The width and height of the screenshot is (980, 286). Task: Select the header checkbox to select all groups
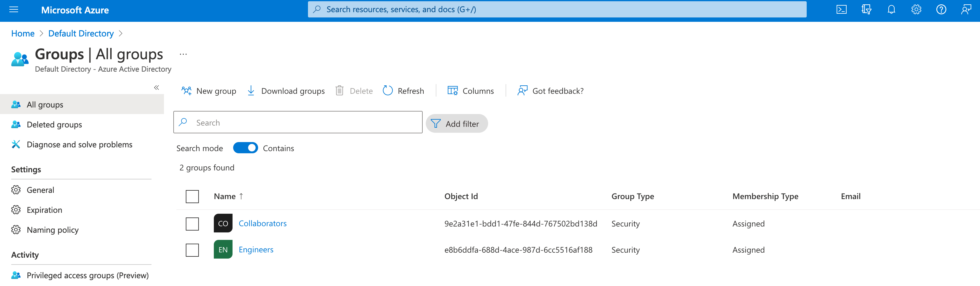tap(192, 196)
